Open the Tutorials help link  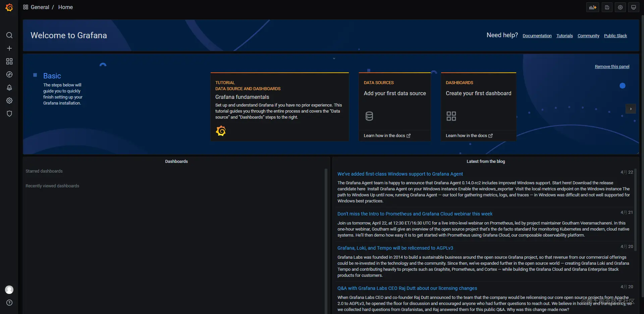click(x=565, y=36)
